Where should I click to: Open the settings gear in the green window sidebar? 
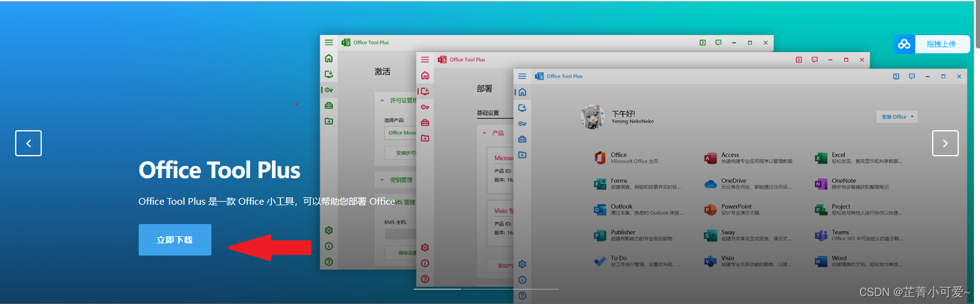point(329,230)
